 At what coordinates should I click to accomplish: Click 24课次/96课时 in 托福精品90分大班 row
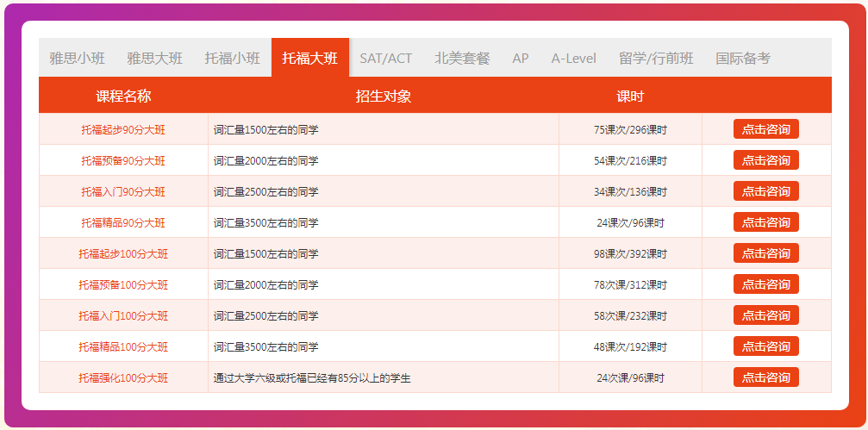tap(630, 223)
